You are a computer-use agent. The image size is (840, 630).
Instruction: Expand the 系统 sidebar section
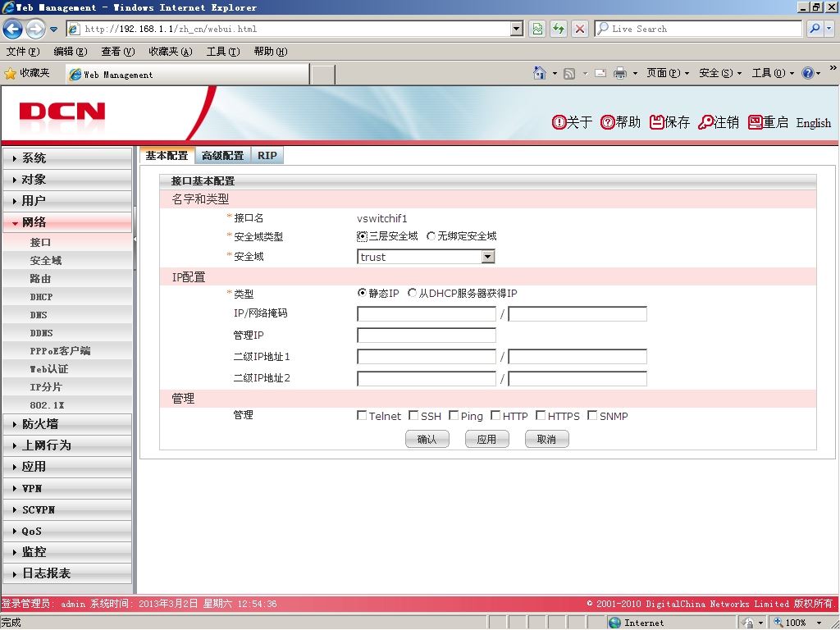(67, 158)
